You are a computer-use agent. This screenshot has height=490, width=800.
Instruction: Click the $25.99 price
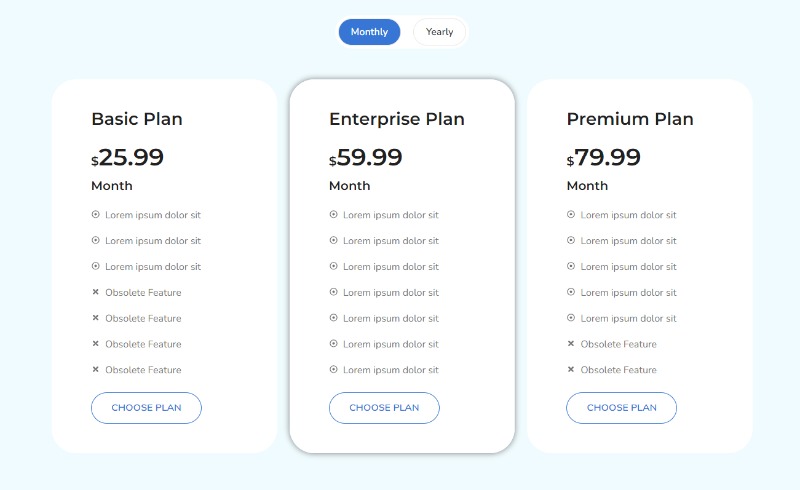tap(128, 158)
